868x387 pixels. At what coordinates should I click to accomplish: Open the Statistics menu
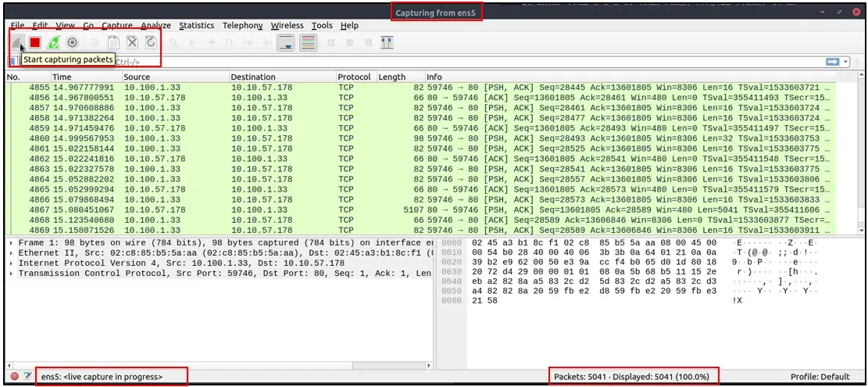coord(197,26)
